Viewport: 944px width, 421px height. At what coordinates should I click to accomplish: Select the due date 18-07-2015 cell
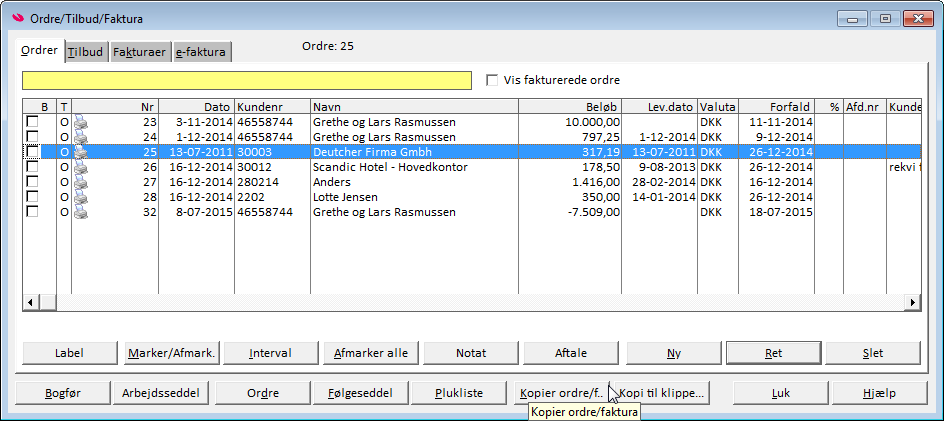pos(777,212)
